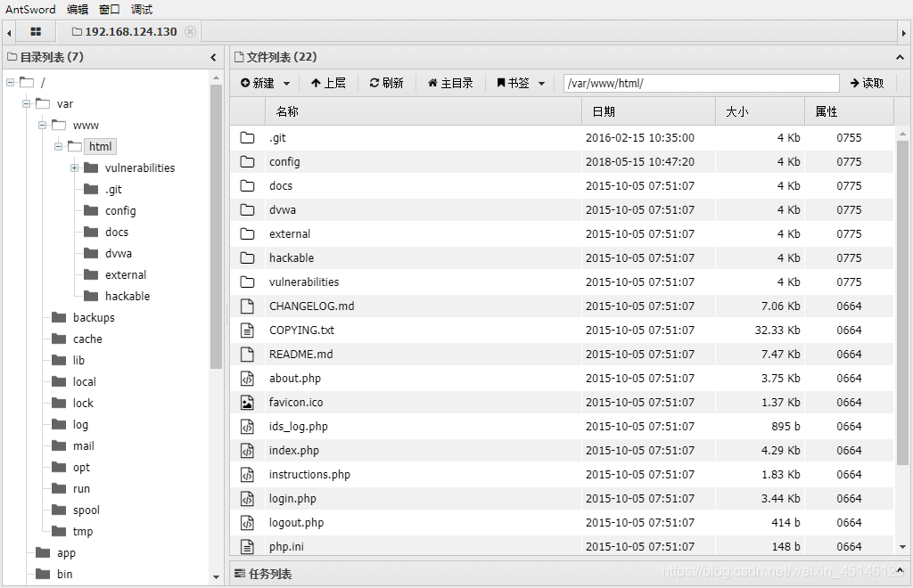Click the about.php code file icon
Viewport: 913px width, 588px height.
tap(248, 378)
